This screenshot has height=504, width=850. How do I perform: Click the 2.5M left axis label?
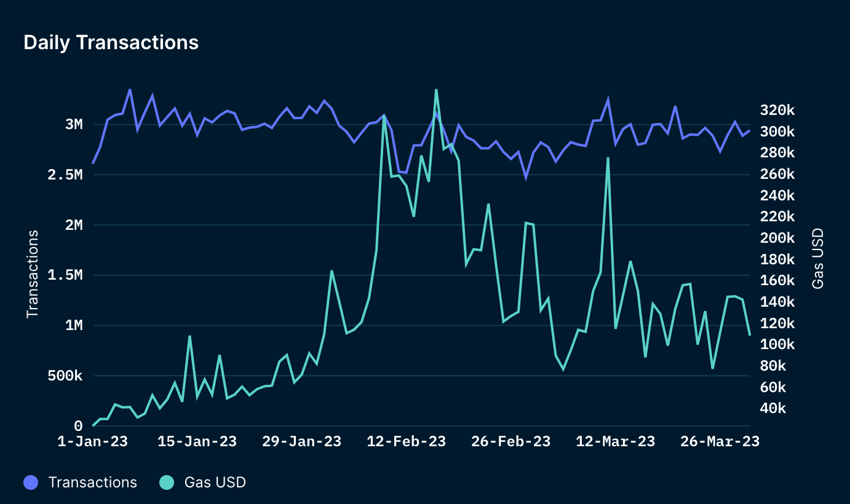pos(65,175)
